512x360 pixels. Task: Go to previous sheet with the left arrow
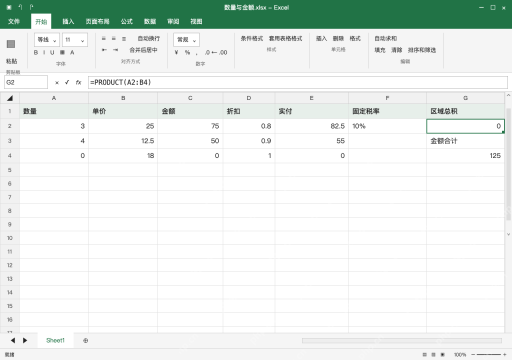[x=13, y=340]
